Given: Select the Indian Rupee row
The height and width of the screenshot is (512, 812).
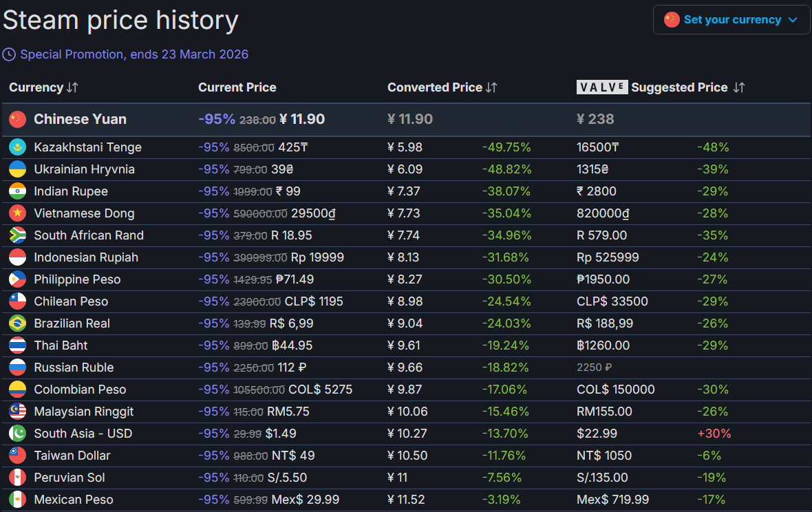Looking at the screenshot, I should point(71,191).
